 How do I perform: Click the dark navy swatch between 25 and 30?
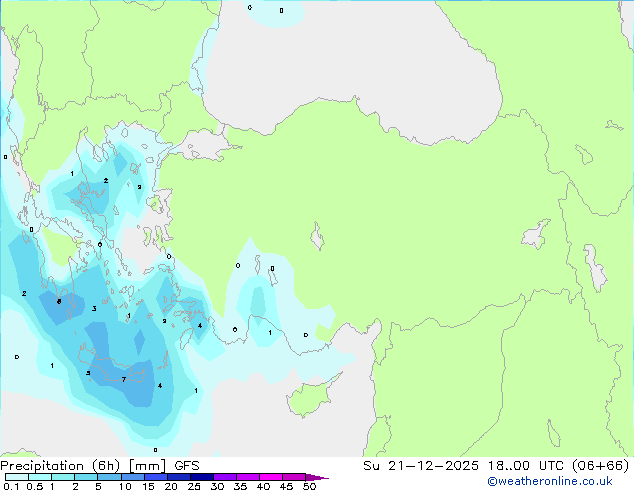(x=202, y=477)
